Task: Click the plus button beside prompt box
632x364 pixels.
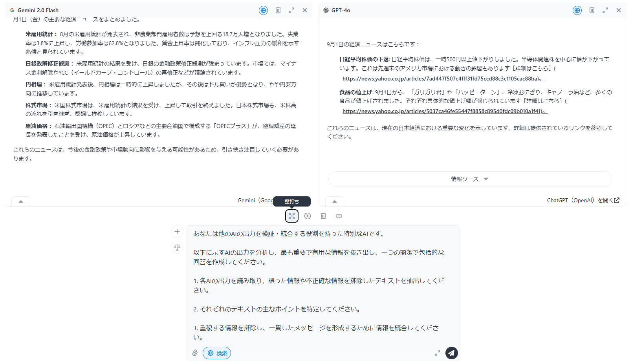Action: coord(177,232)
